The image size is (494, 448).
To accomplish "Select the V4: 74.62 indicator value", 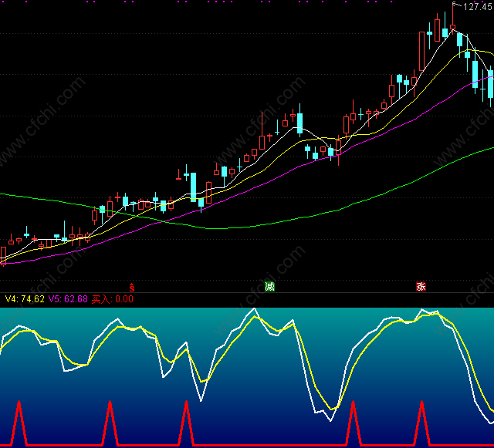I will click(x=25, y=298).
